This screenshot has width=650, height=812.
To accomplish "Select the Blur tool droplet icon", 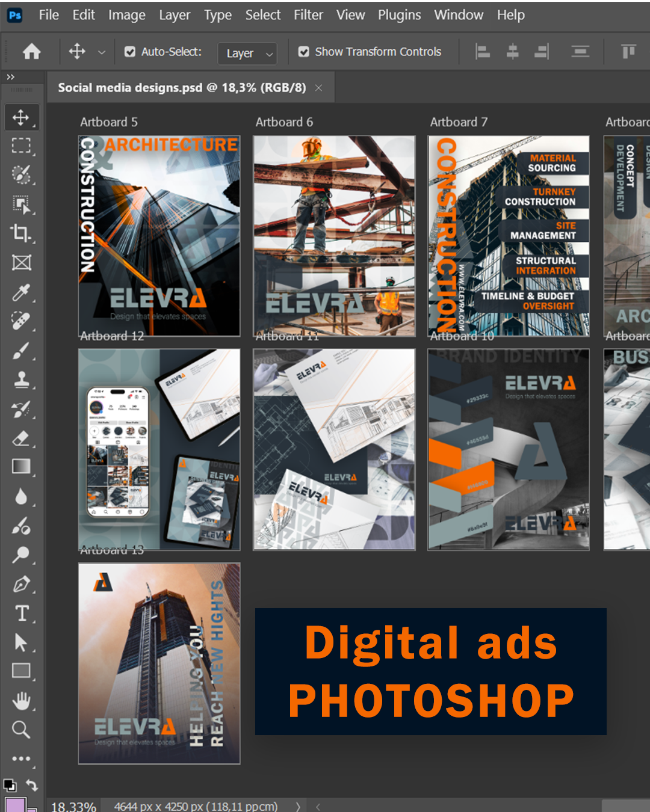I will (22, 497).
